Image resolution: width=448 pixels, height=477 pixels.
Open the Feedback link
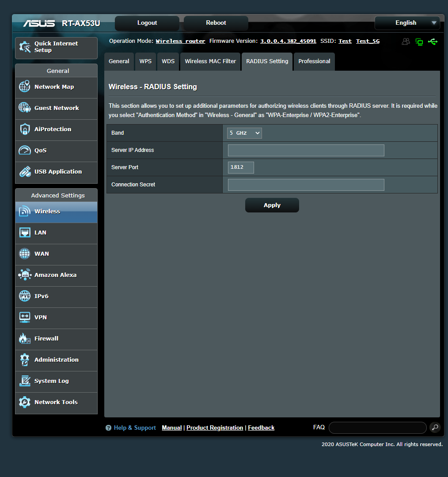coord(261,428)
